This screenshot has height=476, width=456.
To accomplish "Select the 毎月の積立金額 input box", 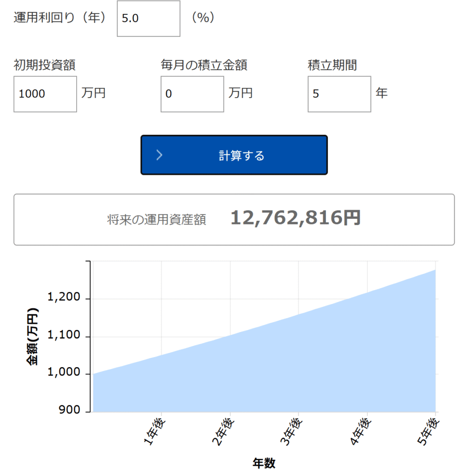I will tap(192, 94).
